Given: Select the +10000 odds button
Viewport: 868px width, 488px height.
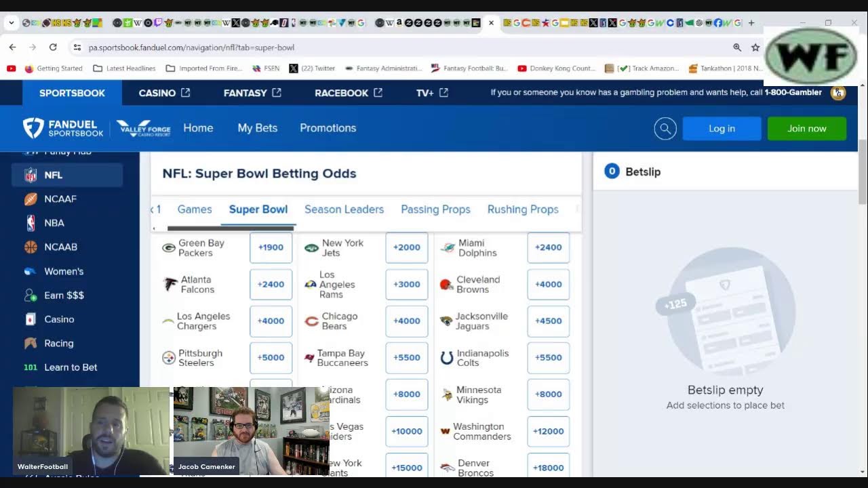Looking at the screenshot, I should [407, 431].
